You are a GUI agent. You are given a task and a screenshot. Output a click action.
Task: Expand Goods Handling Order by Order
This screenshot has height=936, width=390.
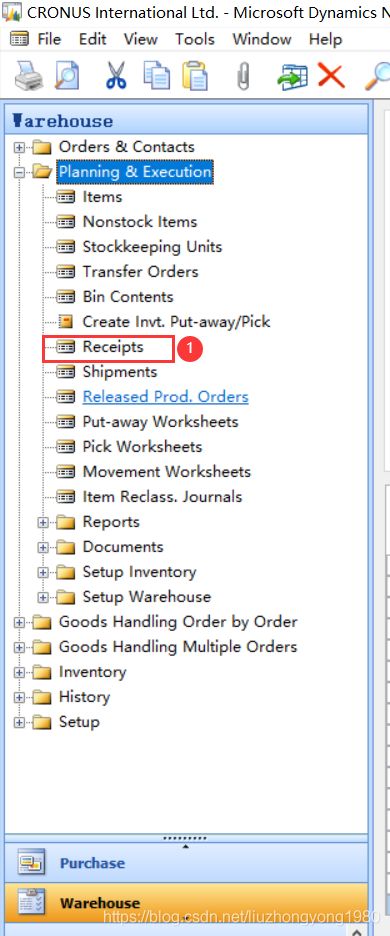click(x=20, y=622)
